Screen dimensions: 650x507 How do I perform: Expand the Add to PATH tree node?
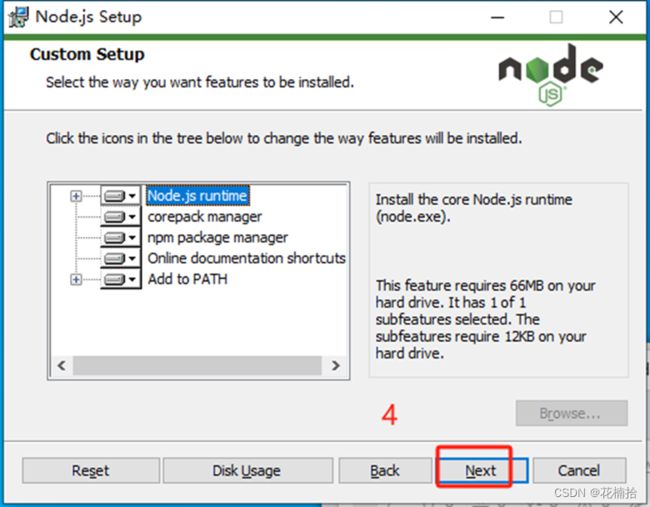click(76, 279)
